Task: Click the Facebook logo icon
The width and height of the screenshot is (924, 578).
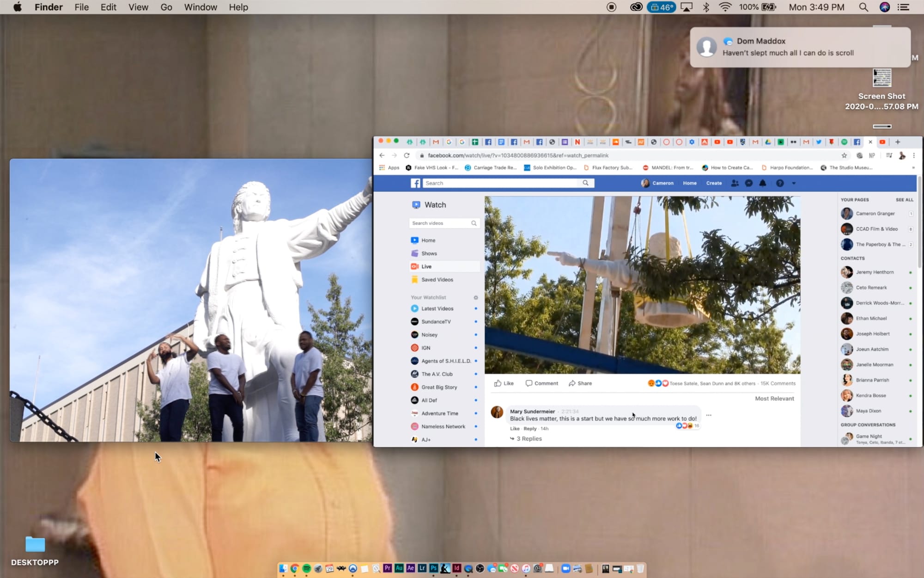Action: [x=415, y=183]
